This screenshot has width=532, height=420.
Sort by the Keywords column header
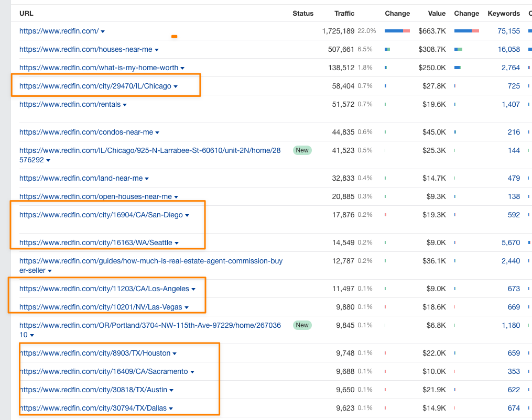[x=504, y=13]
